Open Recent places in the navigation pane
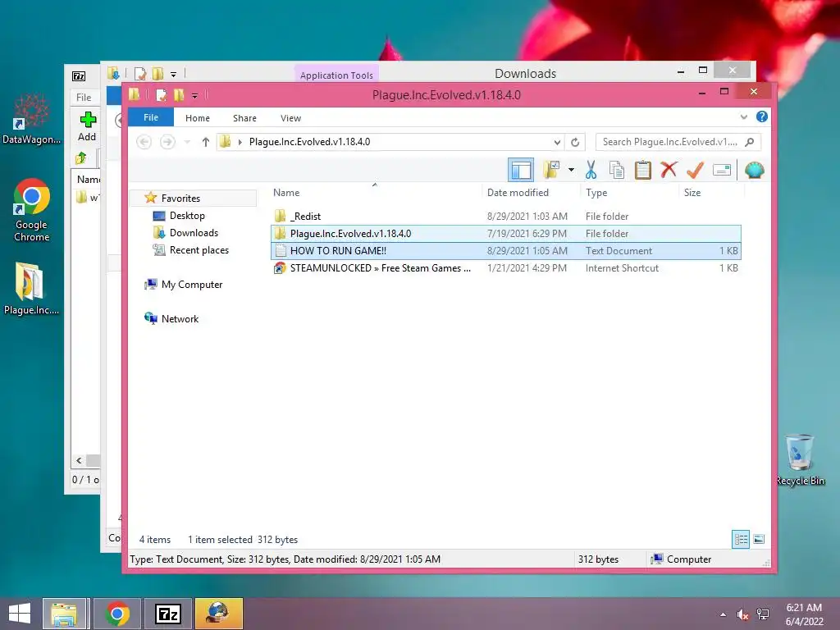This screenshot has height=630, width=840. click(x=199, y=249)
